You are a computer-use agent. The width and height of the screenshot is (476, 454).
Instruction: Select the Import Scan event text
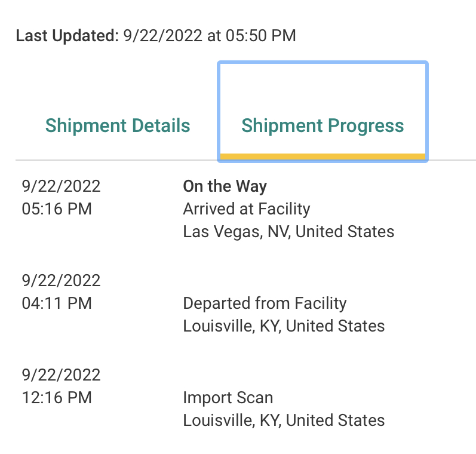point(228,398)
